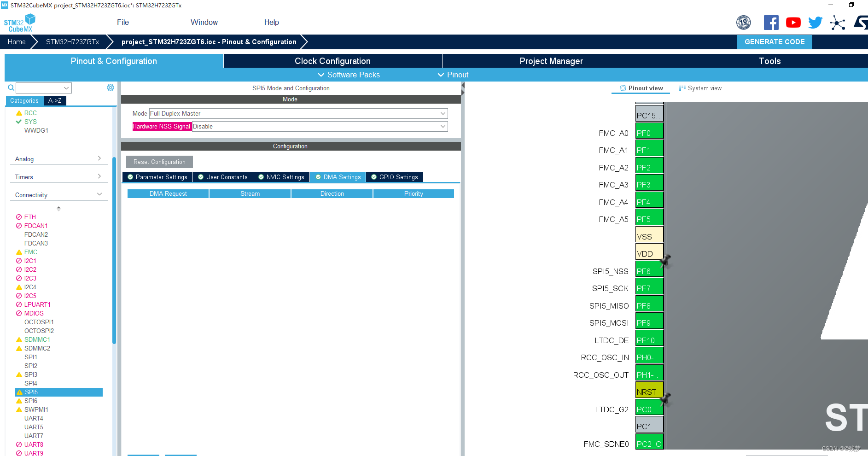Image resolution: width=868 pixels, height=456 pixels.
Task: Click STM32H723ZGTx breadcrumb
Action: tap(72, 42)
